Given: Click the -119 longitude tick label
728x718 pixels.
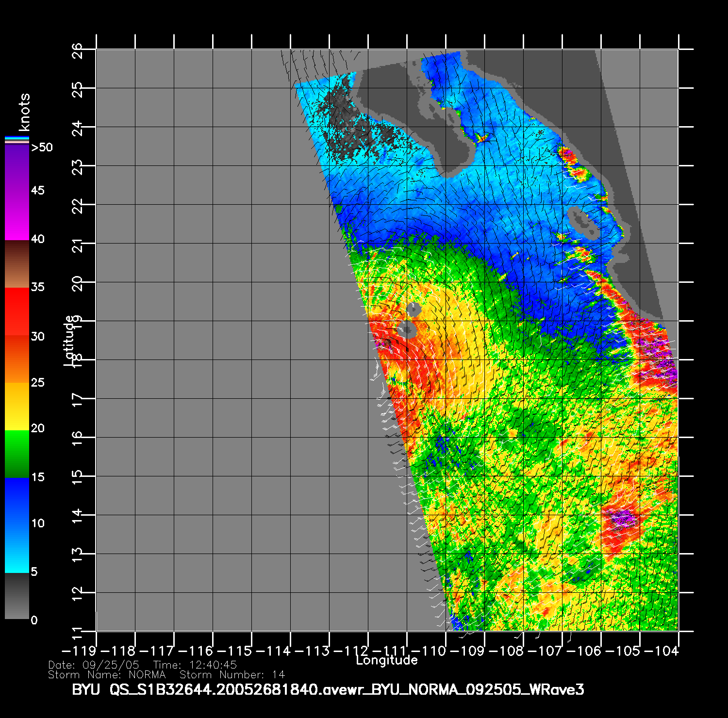Looking at the screenshot, I should [x=80, y=651].
